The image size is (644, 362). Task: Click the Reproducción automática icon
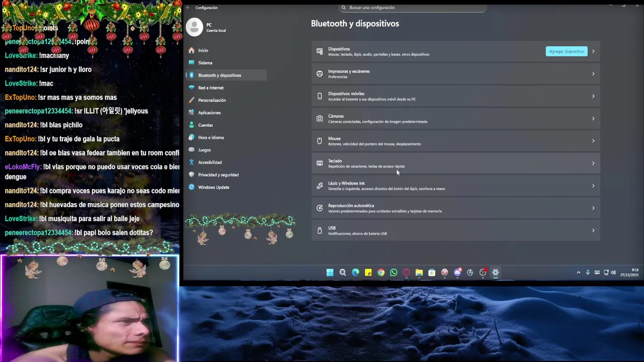(x=319, y=208)
